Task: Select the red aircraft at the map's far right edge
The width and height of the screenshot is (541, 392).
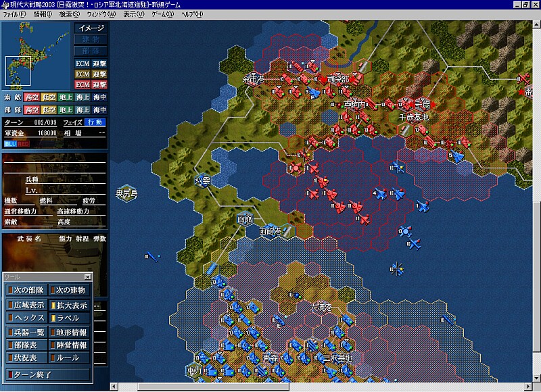Action: pyautogui.click(x=524, y=80)
